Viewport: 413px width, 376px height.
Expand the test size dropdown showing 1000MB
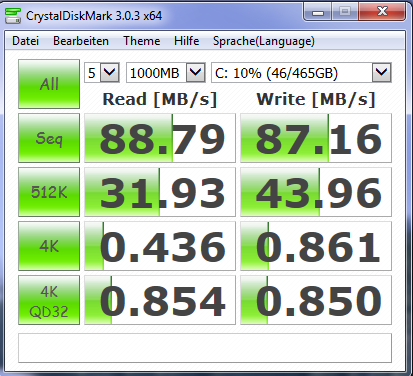pyautogui.click(x=195, y=72)
